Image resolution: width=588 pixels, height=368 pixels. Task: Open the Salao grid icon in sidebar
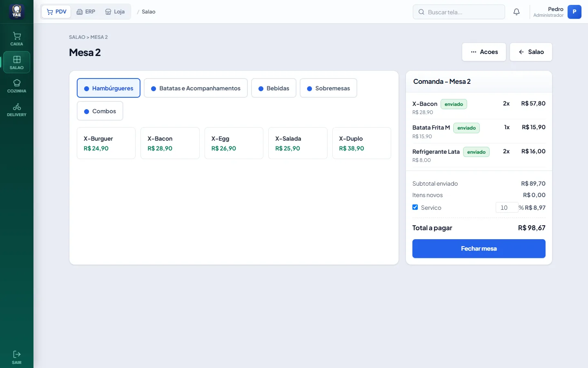pos(17,60)
